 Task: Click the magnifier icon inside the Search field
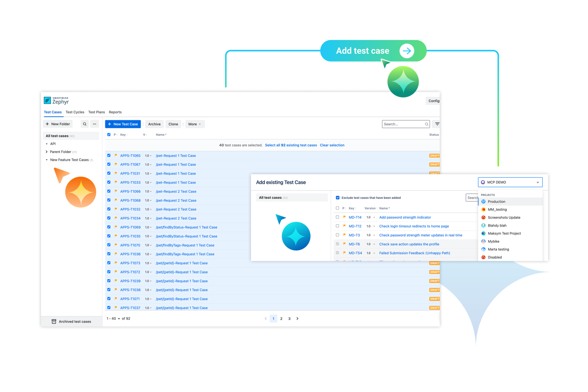coord(426,124)
